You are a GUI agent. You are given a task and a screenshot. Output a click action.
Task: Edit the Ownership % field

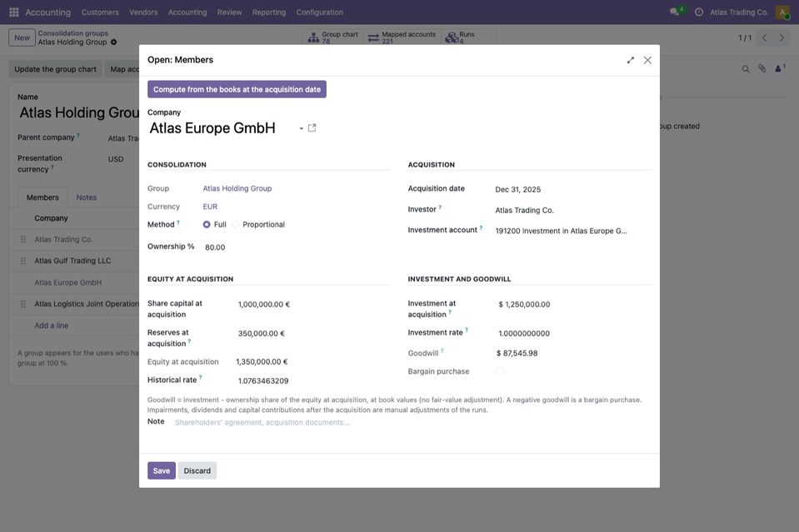(296, 247)
